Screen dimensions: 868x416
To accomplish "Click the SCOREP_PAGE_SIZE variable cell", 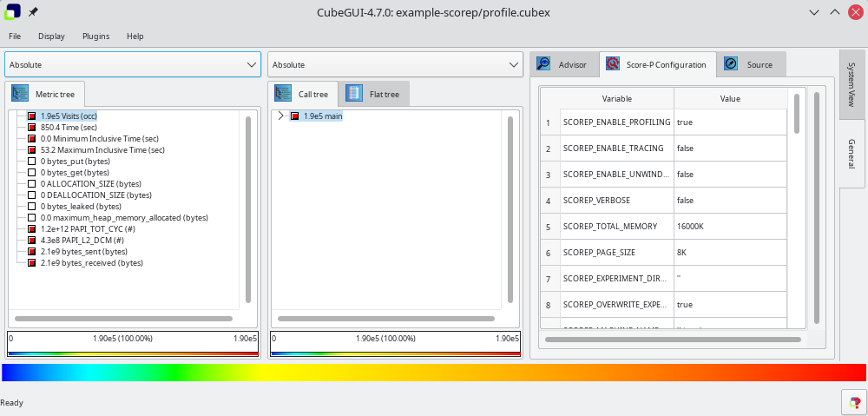I will (616, 253).
